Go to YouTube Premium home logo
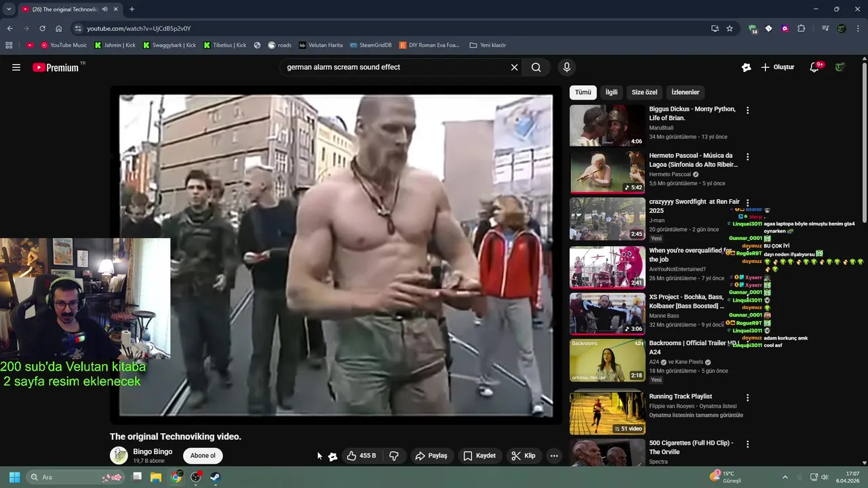The width and height of the screenshot is (868, 488). (56, 67)
